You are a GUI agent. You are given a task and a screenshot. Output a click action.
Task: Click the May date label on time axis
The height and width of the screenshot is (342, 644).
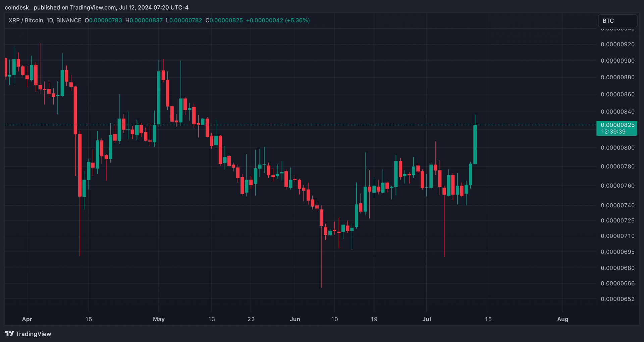159,319
